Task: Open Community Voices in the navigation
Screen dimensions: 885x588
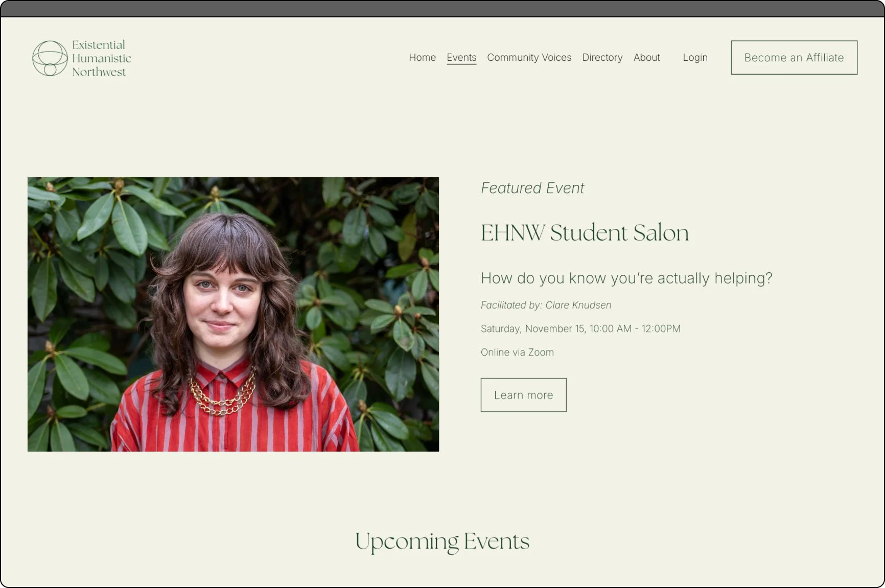Action: [x=529, y=58]
